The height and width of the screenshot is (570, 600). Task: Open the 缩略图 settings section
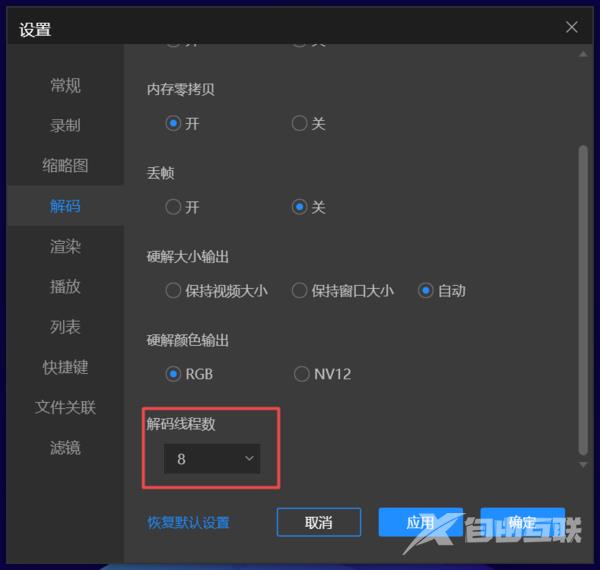[65, 166]
